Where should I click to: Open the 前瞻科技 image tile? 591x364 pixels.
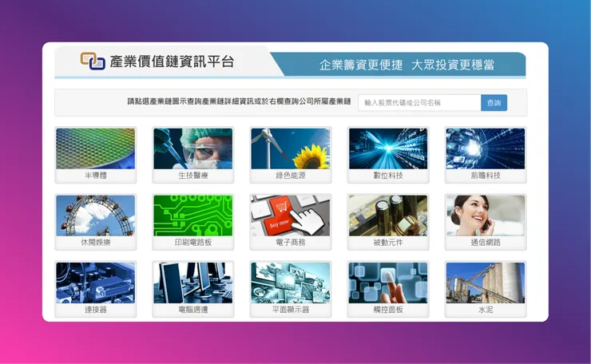[x=486, y=148]
